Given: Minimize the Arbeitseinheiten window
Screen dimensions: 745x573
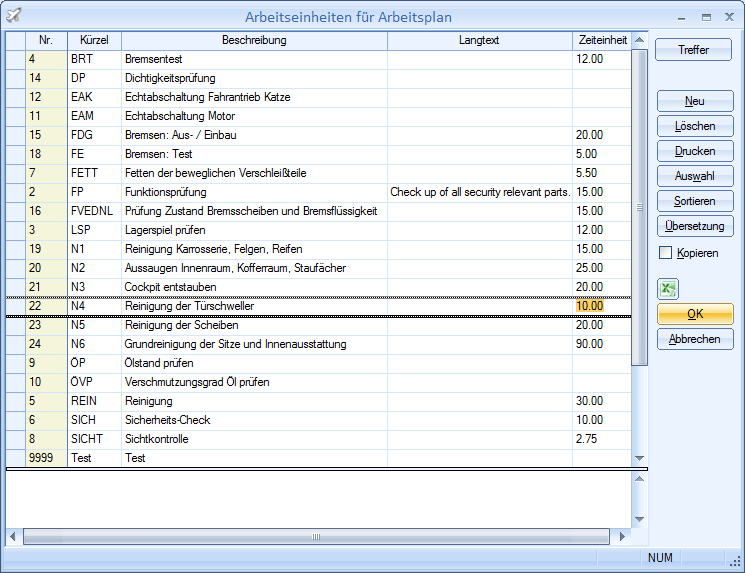Looking at the screenshot, I should [681, 18].
